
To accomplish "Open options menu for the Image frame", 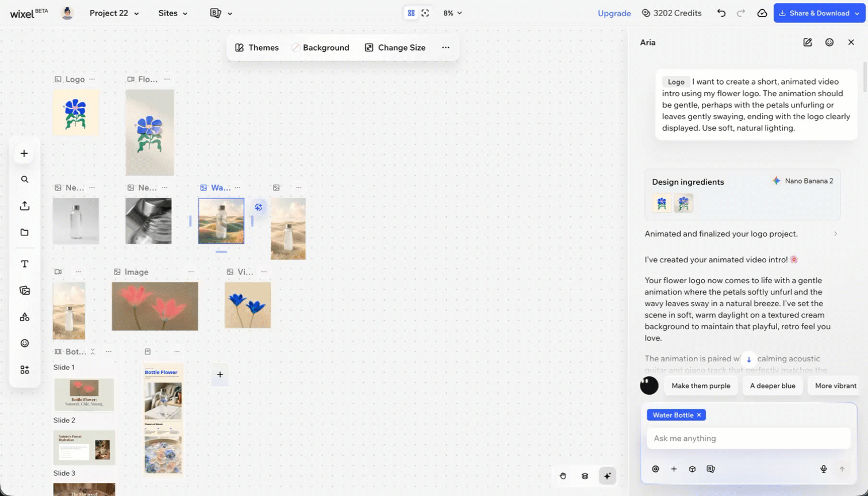I will pyautogui.click(x=191, y=272).
